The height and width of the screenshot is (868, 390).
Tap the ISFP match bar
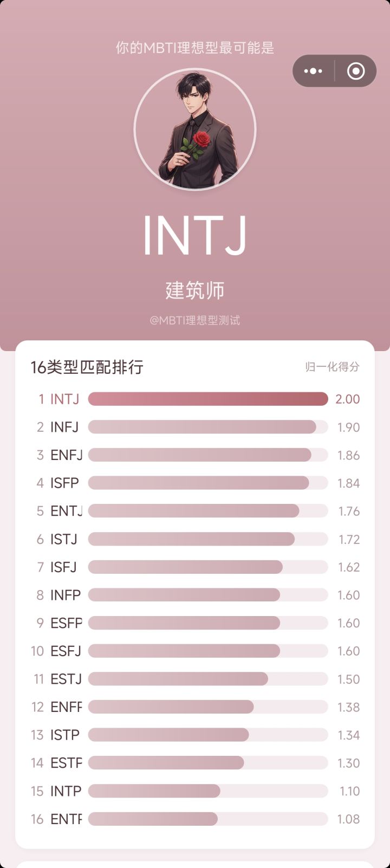tap(199, 483)
